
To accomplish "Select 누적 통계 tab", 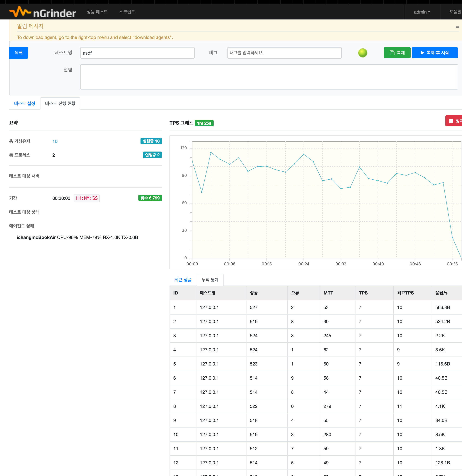I will 210,280.
